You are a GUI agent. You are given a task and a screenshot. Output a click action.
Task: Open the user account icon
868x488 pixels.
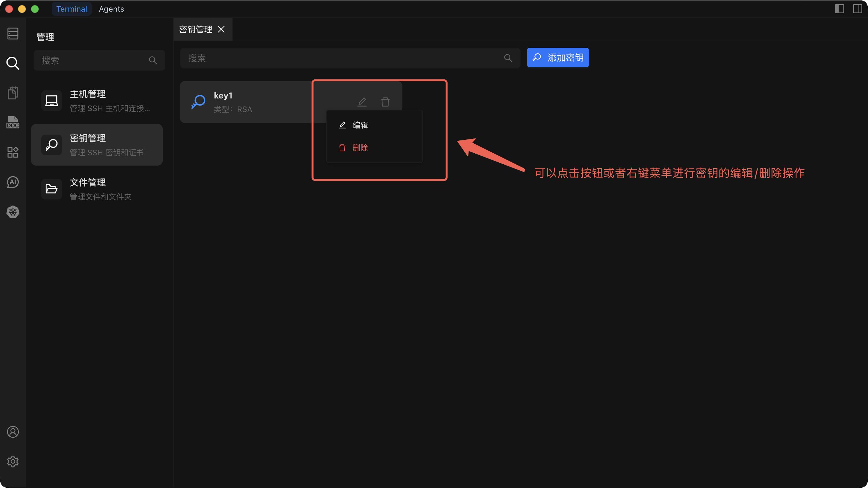tap(13, 432)
